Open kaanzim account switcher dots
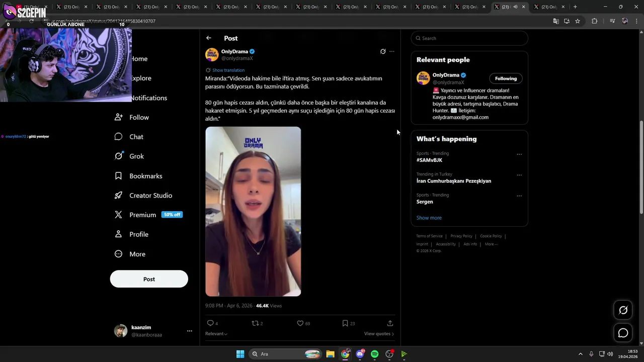This screenshot has height=362, width=644. pyautogui.click(x=190, y=331)
